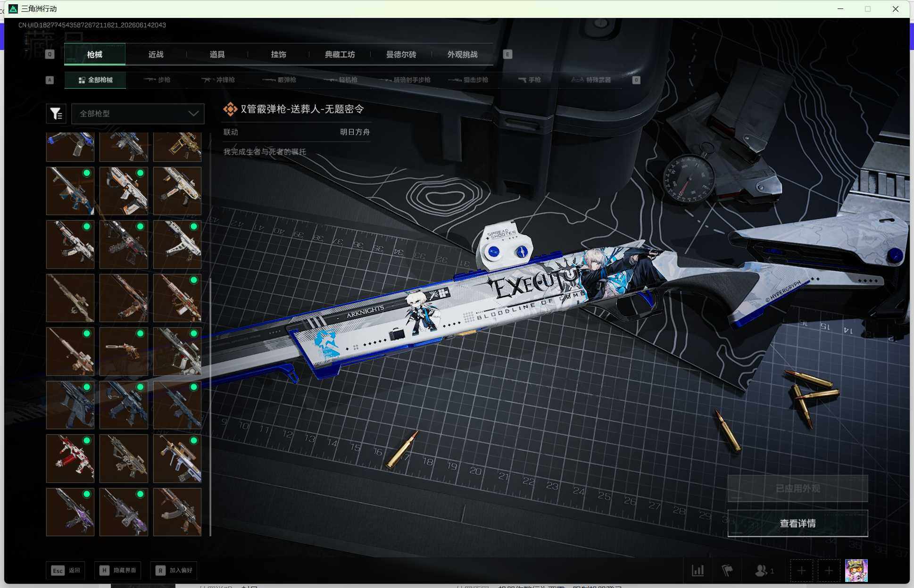Filter by 手枪 pistol category

tap(529, 80)
